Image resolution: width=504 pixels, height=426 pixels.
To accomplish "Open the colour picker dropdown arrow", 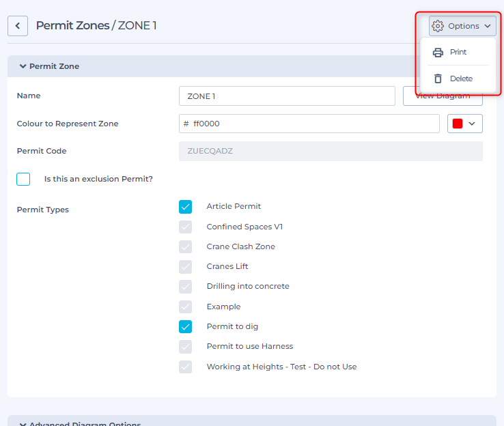I will click(x=472, y=124).
